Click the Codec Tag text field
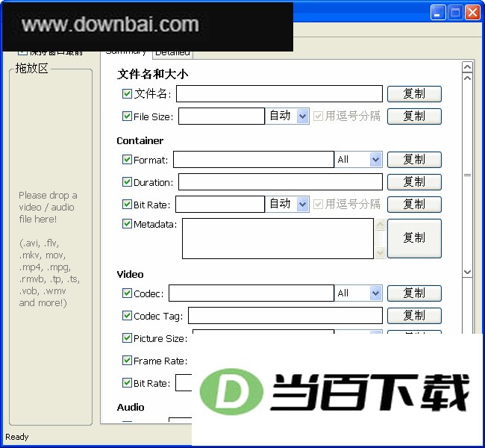485x448 pixels. [x=285, y=316]
